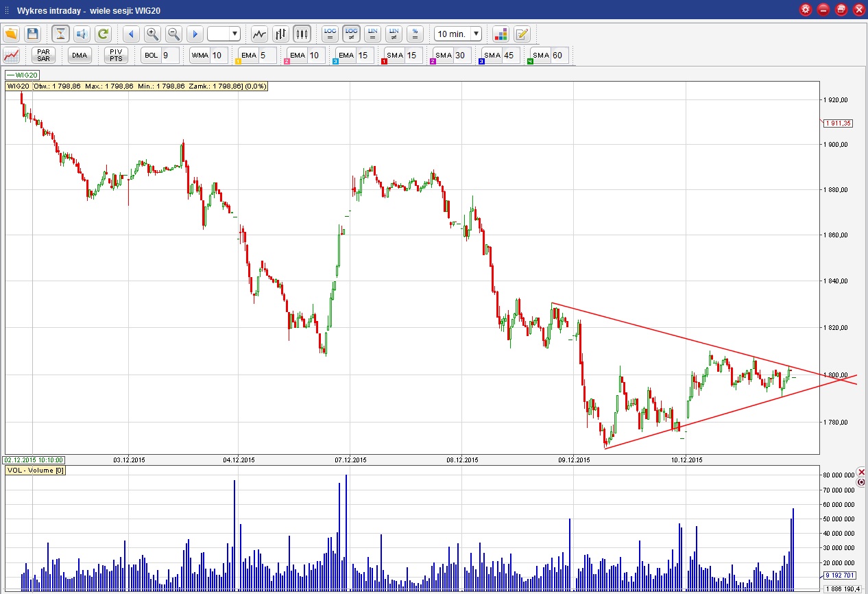Switch to bar (OHLC) chart type
The height and width of the screenshot is (594, 868).
point(280,34)
